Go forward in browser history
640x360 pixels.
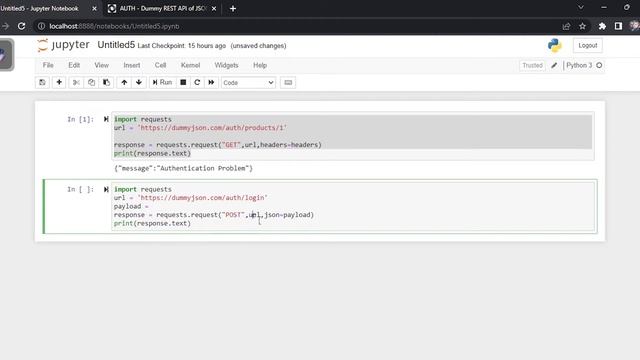[x=5, y=26]
